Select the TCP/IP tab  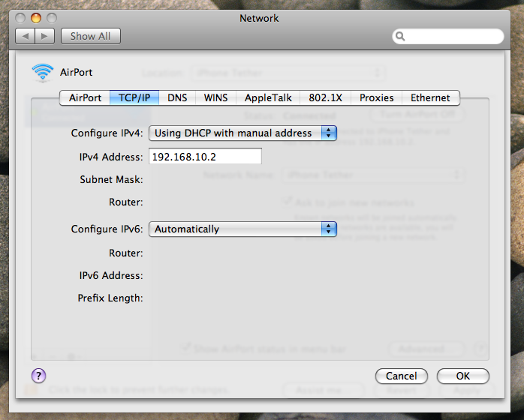click(134, 97)
